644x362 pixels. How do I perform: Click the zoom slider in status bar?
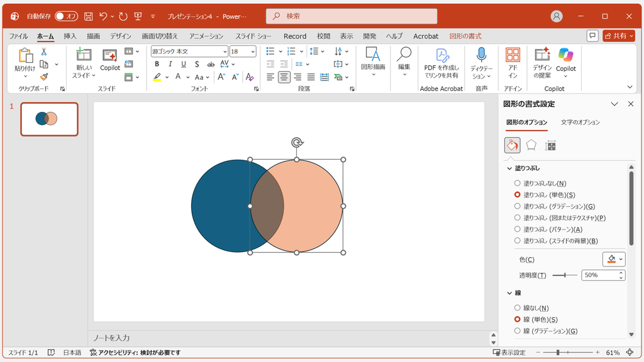pyautogui.click(x=567, y=353)
